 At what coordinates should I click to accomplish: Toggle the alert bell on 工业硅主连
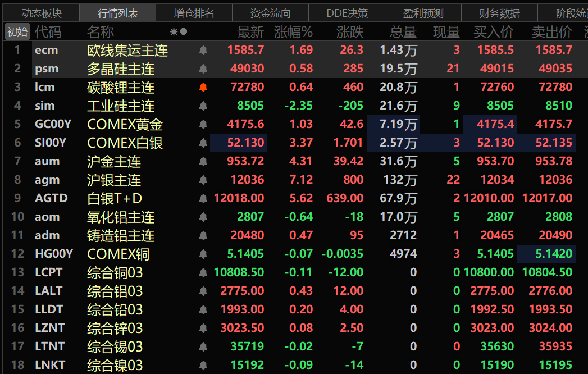[203, 106]
